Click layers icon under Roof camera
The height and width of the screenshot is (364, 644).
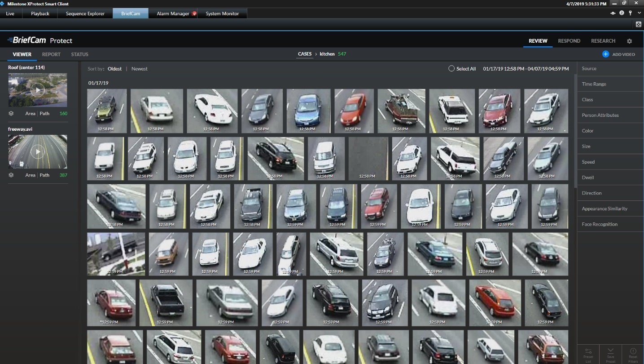coord(11,113)
